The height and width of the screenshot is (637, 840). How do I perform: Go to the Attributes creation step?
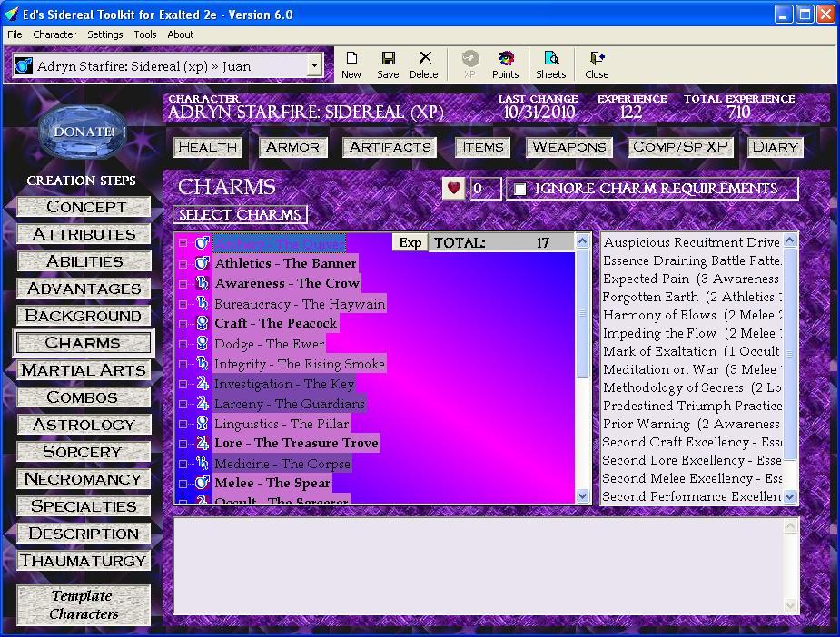tap(84, 234)
